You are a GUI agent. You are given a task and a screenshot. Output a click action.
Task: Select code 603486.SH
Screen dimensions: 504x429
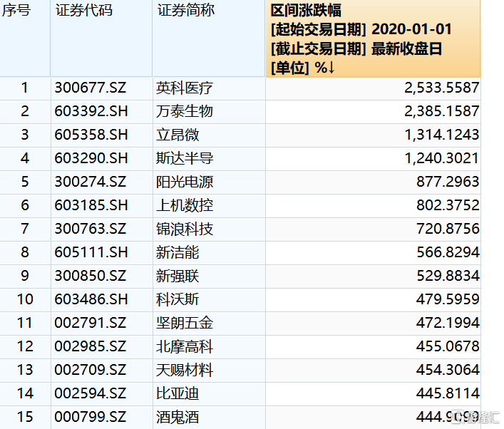click(x=91, y=299)
